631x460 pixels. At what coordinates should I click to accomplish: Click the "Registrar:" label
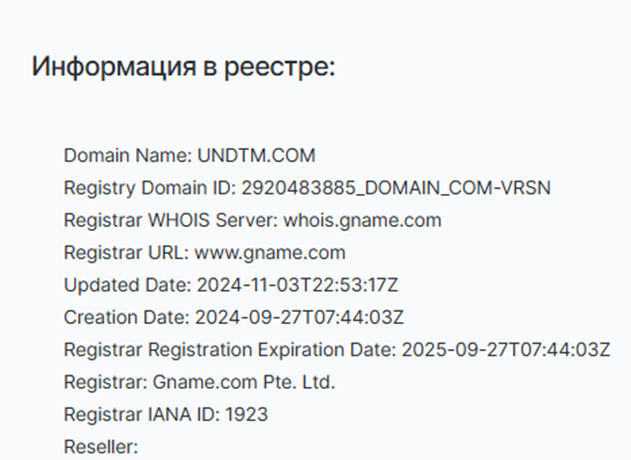click(x=106, y=382)
